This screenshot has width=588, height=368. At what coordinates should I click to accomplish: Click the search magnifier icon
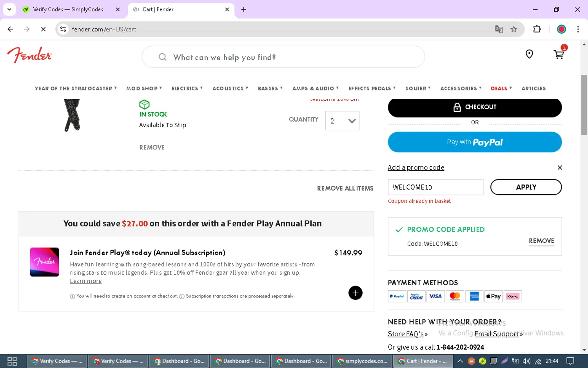pos(162,57)
